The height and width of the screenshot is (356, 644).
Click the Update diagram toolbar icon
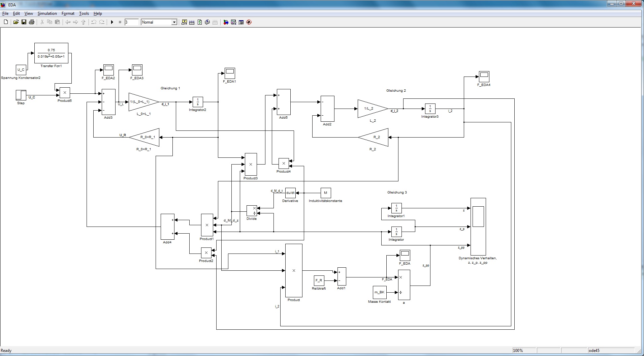pyautogui.click(x=200, y=22)
